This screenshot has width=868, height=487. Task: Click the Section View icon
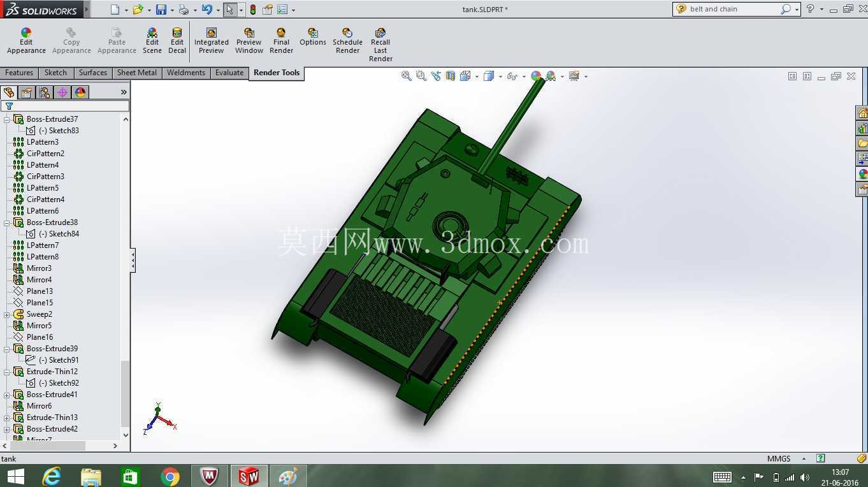(x=451, y=76)
